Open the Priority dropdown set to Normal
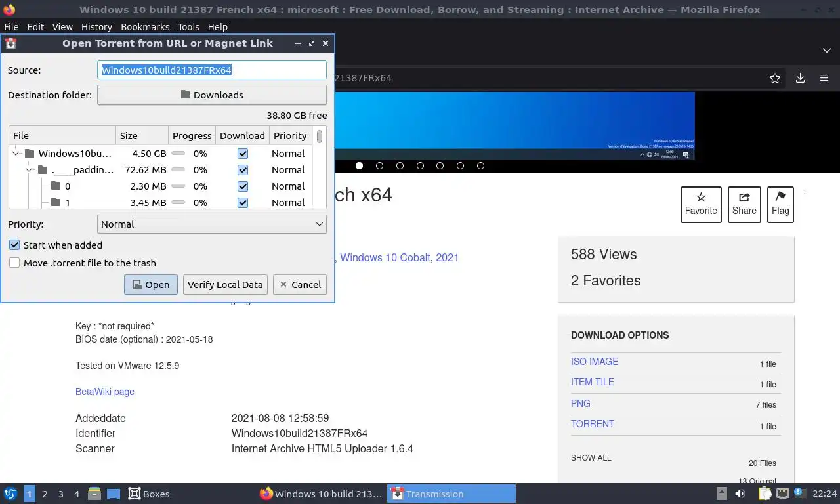Screen dimensions: 840x504 pyautogui.click(x=211, y=224)
